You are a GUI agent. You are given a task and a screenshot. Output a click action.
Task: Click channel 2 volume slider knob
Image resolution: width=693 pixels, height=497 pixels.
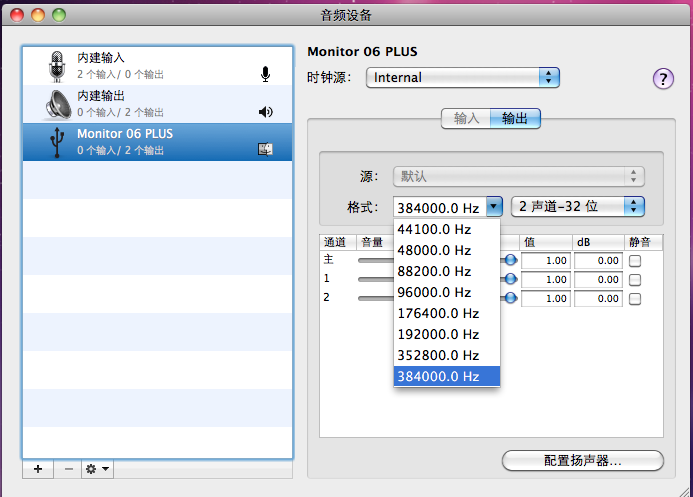(x=510, y=298)
